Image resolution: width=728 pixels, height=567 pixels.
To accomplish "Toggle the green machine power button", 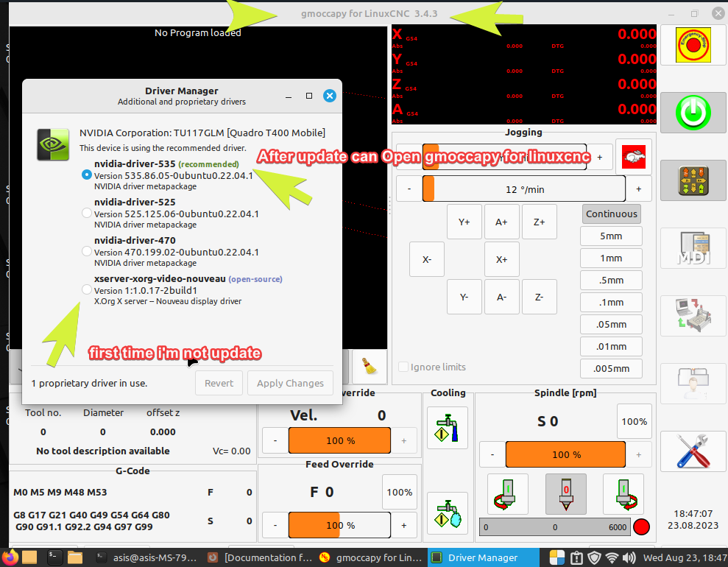I will [x=693, y=113].
